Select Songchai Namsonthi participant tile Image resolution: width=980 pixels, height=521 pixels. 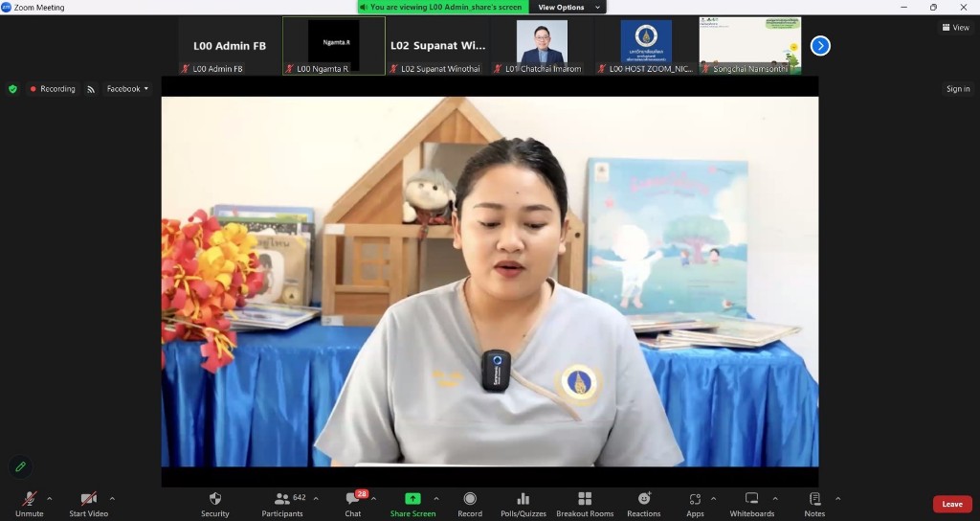pos(750,46)
